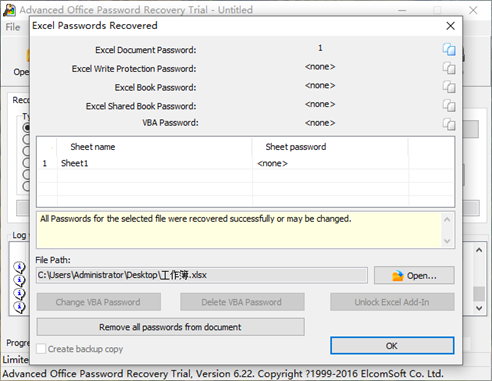Copy the Excel Write Protection Password
This screenshot has width=492, height=381.
click(449, 68)
